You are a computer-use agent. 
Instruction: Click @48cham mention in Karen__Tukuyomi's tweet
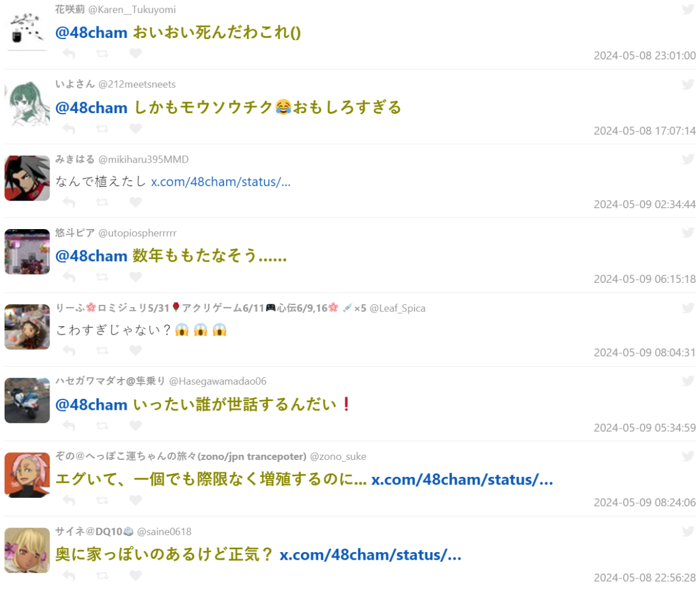tap(91, 33)
